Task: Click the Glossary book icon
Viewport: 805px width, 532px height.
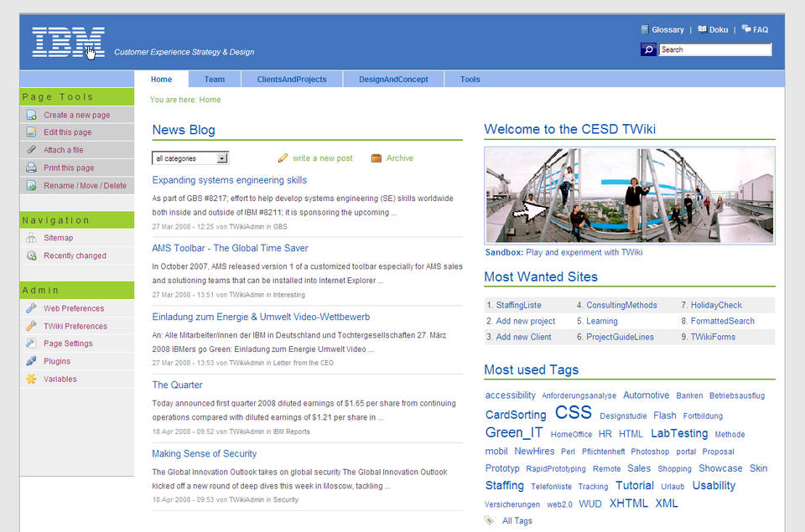Action: pyautogui.click(x=645, y=29)
